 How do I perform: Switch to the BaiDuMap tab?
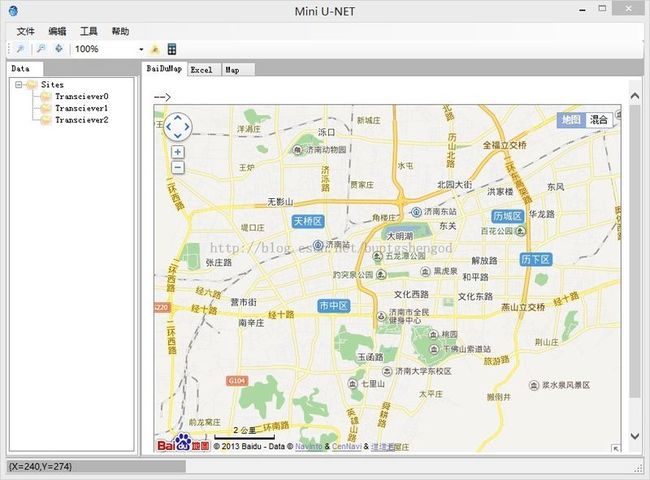[x=165, y=69]
